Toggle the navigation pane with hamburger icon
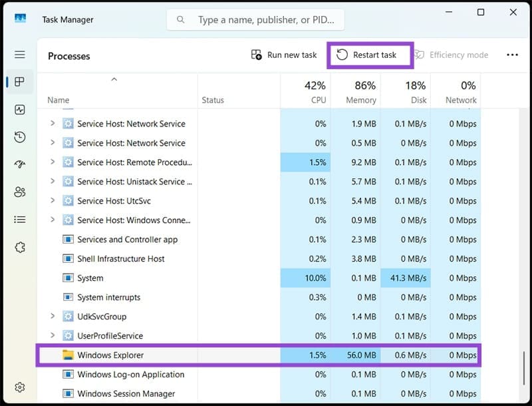The height and width of the screenshot is (406, 532). pos(19,55)
